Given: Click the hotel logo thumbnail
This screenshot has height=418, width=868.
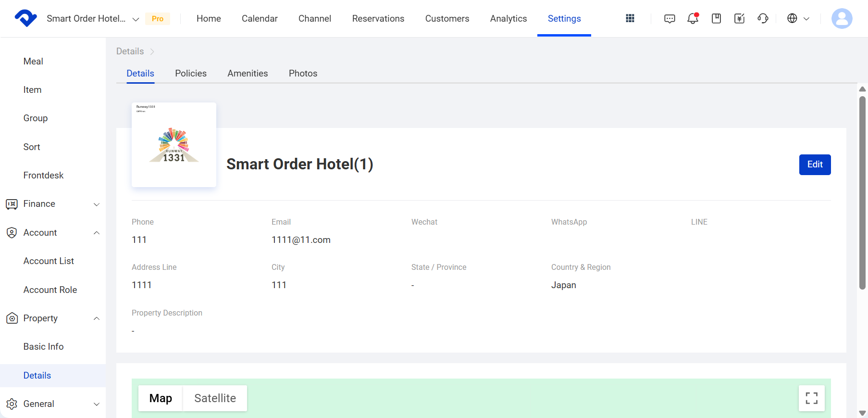Looking at the screenshot, I should point(174,144).
